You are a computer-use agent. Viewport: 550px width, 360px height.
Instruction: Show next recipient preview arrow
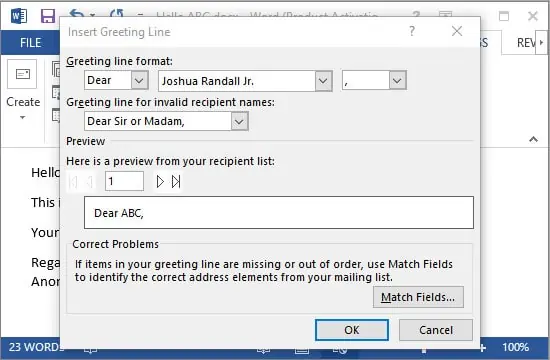[160, 181]
